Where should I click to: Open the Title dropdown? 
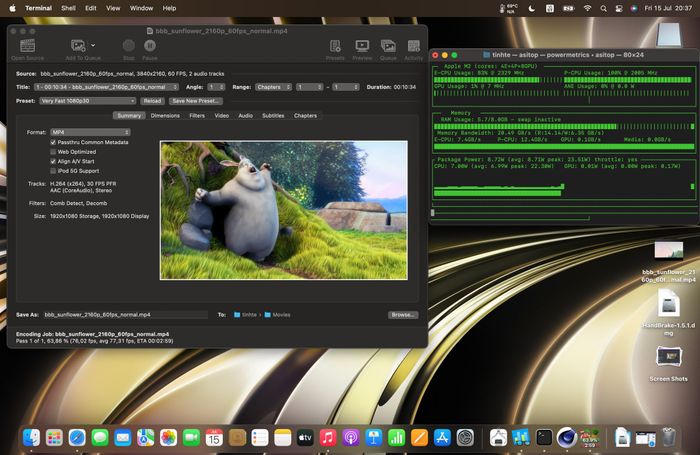(x=106, y=87)
